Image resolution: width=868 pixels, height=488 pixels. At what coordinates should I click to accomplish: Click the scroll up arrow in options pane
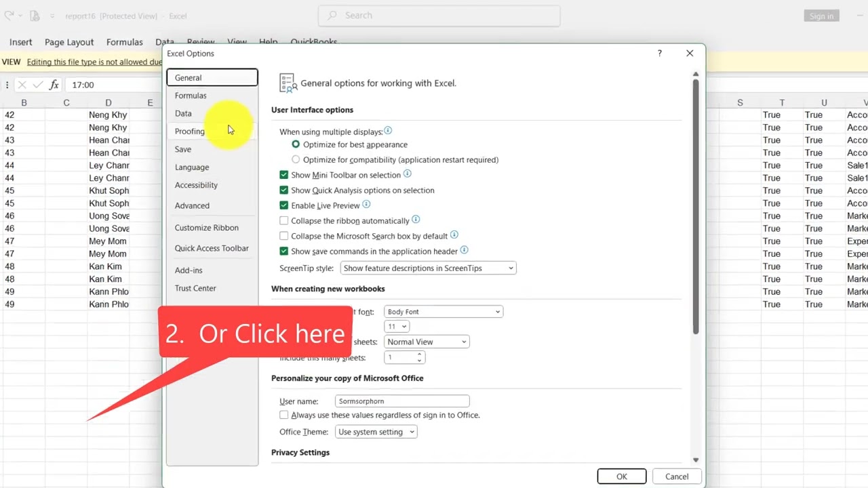(x=696, y=74)
